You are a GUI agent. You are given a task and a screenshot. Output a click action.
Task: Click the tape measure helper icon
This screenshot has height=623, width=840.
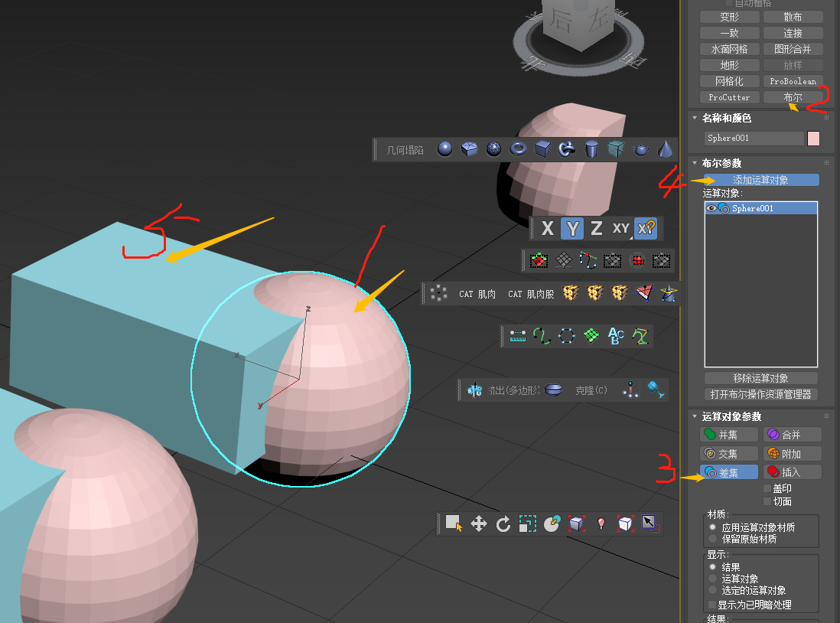click(518, 337)
